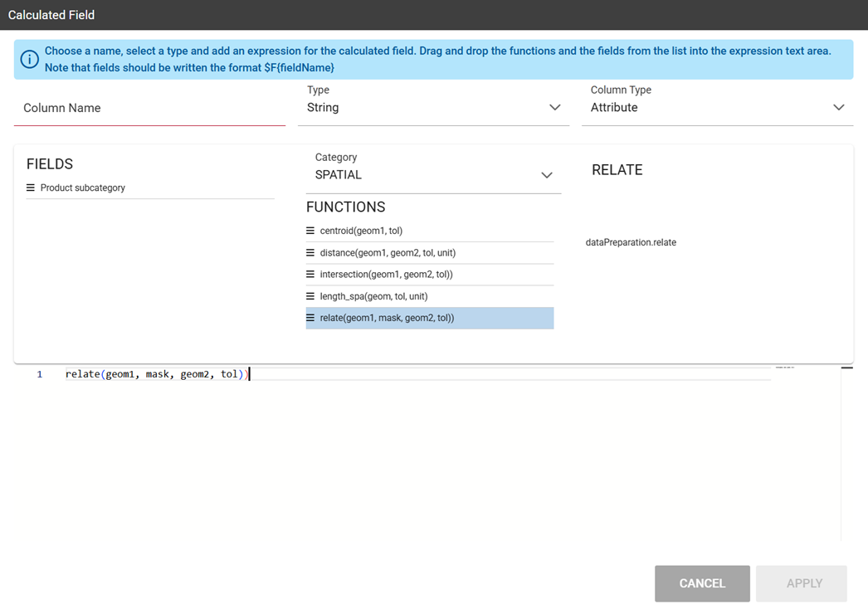Click drag handle icon beside Product subcategory
Image resolution: width=868 pixels, height=609 pixels.
point(31,188)
